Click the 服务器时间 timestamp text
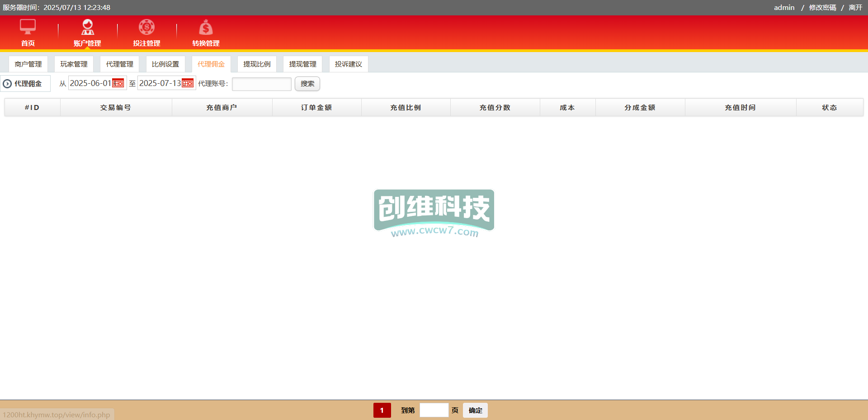Image resolution: width=868 pixels, height=420 pixels. point(57,8)
